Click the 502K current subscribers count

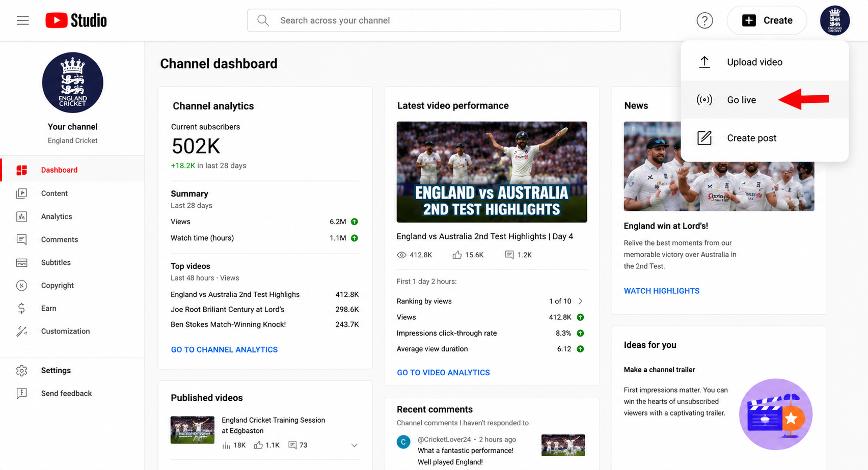click(x=196, y=147)
